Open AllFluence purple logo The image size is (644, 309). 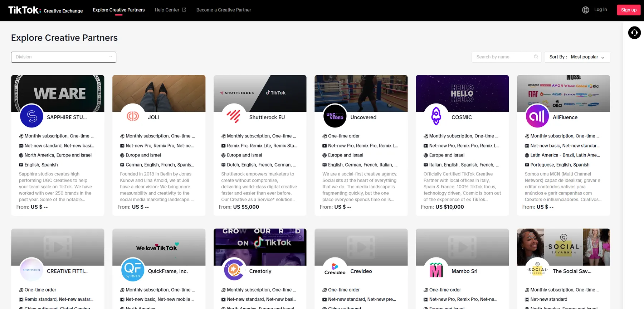(537, 116)
